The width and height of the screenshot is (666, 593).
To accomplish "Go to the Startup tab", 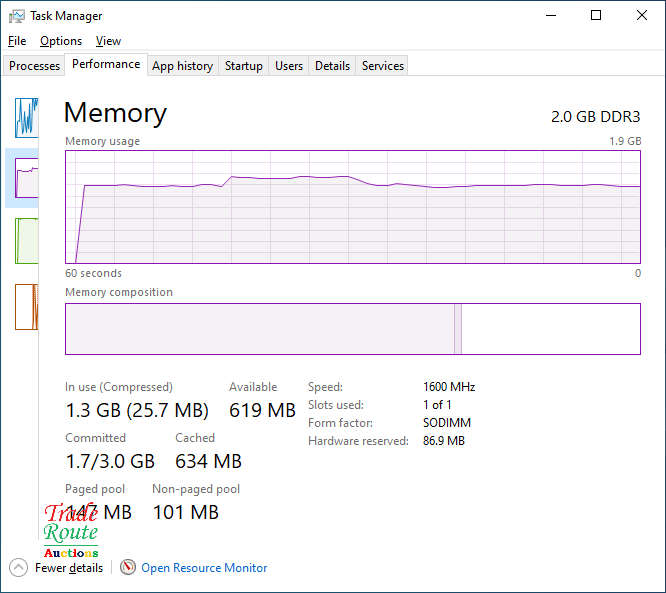I will 244,66.
